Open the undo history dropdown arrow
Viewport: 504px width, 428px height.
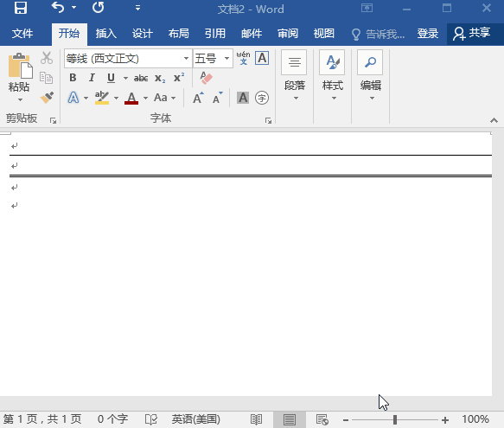(x=74, y=8)
